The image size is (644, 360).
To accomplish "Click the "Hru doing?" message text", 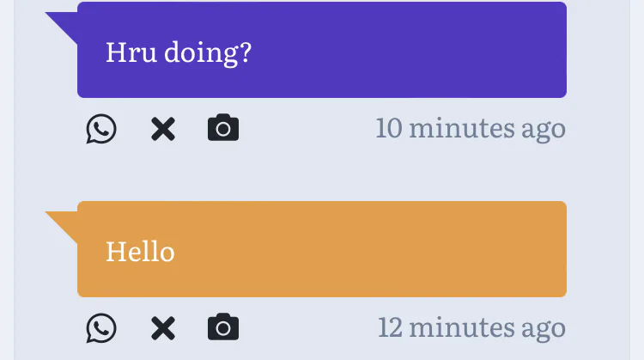I will pyautogui.click(x=178, y=52).
